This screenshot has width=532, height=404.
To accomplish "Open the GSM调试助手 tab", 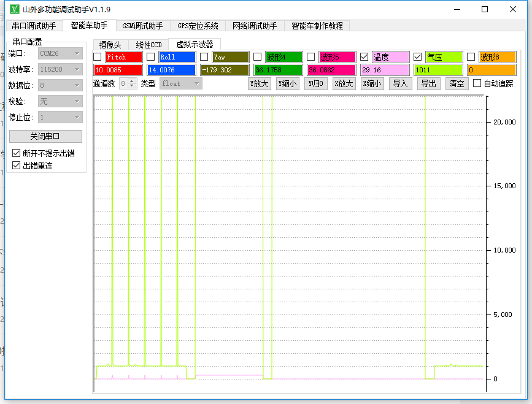I will point(142,26).
